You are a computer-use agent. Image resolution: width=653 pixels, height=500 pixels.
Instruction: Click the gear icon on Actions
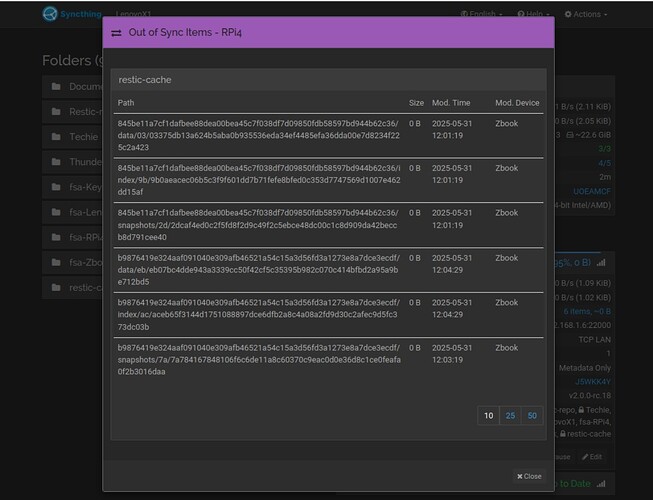point(568,14)
